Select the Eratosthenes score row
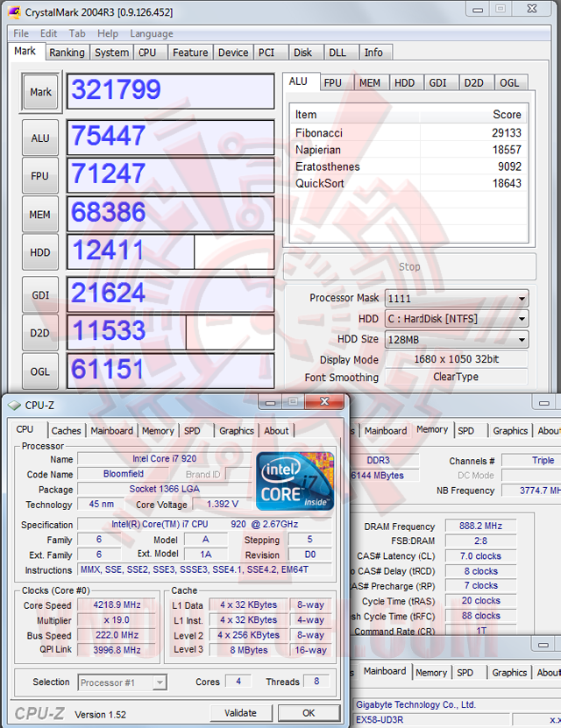Screen dimensions: 561x728 click(408, 166)
